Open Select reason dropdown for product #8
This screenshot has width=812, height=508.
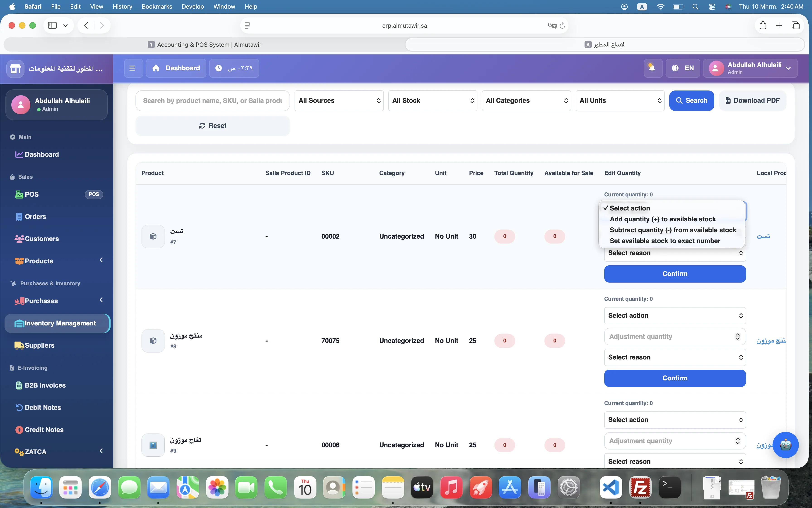675,357
